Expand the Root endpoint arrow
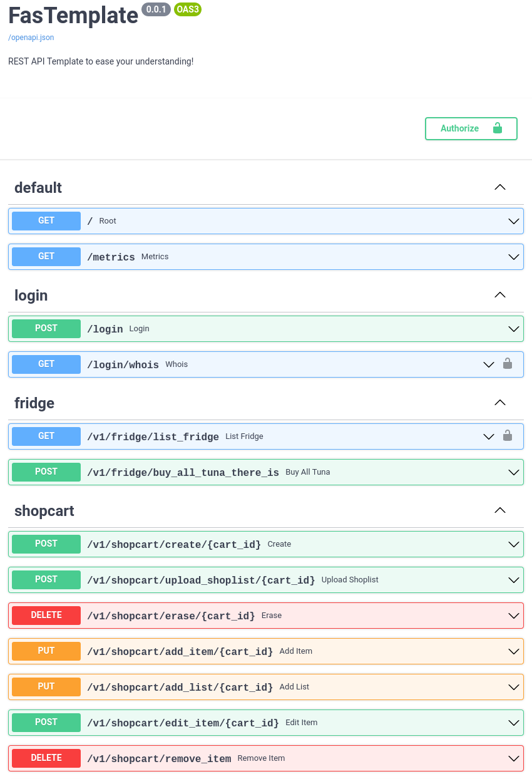532x779 pixels. point(514,221)
